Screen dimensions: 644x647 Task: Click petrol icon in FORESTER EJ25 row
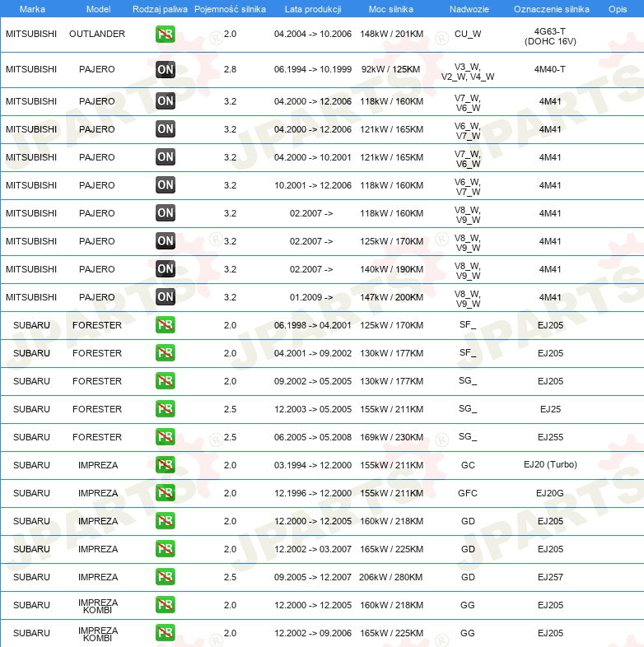point(166,409)
